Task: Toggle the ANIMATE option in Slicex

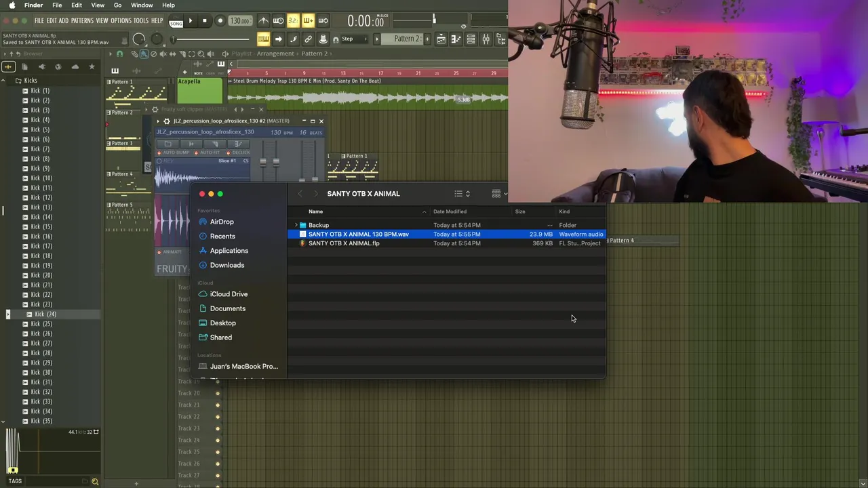Action: (170, 252)
